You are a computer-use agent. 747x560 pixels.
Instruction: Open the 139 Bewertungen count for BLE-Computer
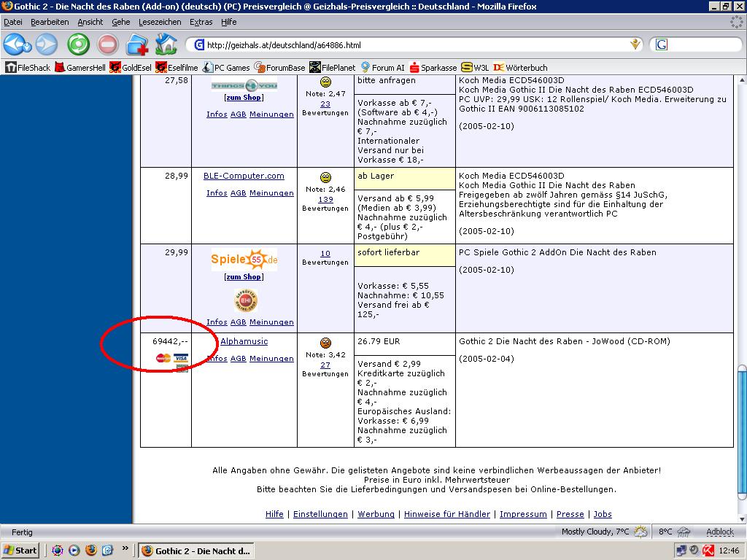click(x=325, y=200)
